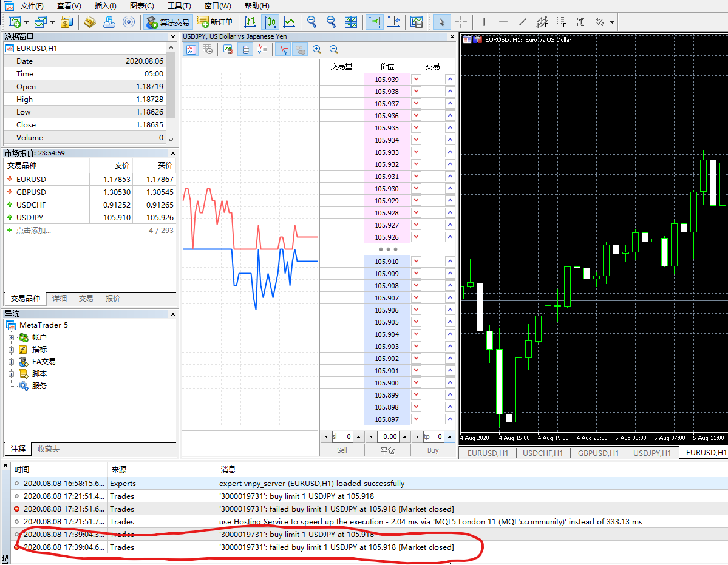Zoom out the USDJPY tick chart

coord(334,50)
